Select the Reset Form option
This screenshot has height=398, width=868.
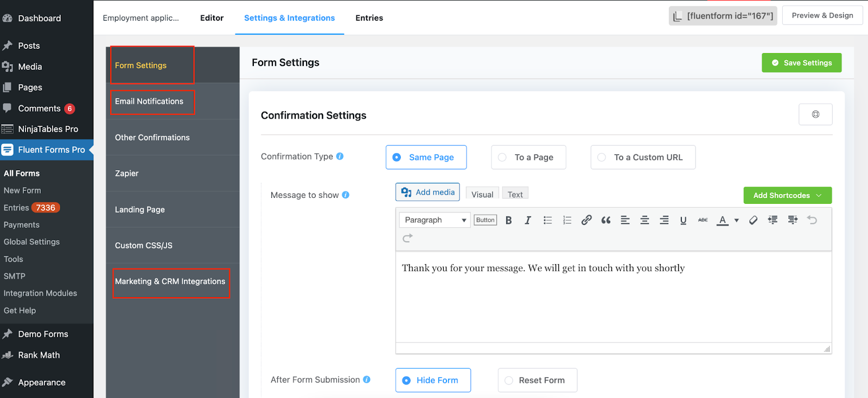pos(537,380)
